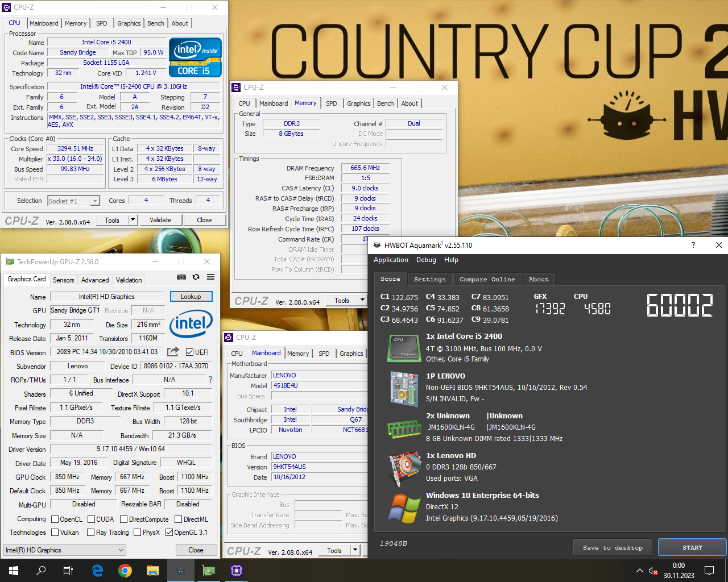The width and height of the screenshot is (728, 582).
Task: Click the GPU-Z Name field Intel(R) HD Graphics
Action: point(107,297)
